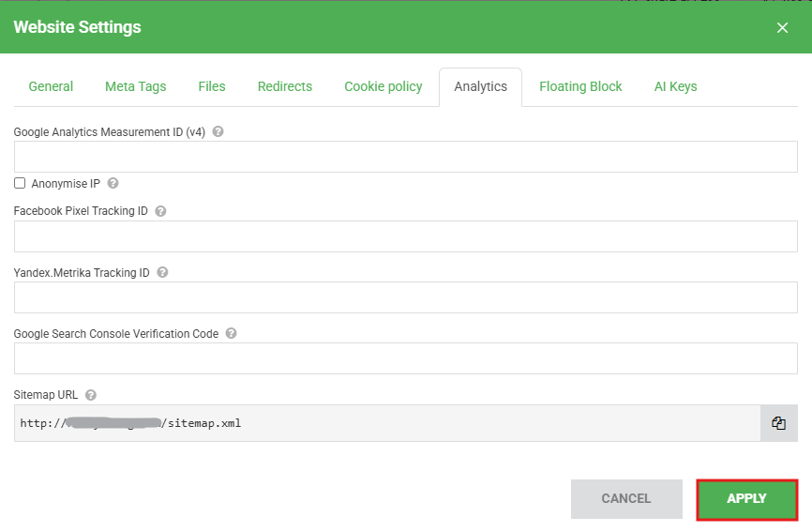The image size is (812, 532).
Task: Click help icon beside Google Search Console Code
Action: pyautogui.click(x=232, y=333)
